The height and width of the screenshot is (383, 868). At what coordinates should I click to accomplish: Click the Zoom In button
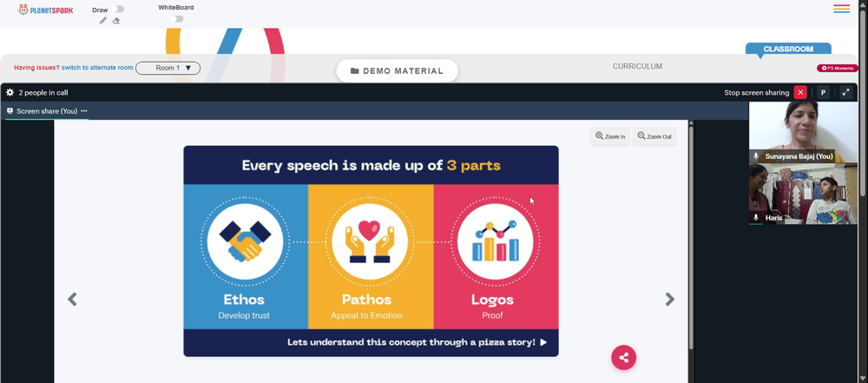[610, 136]
